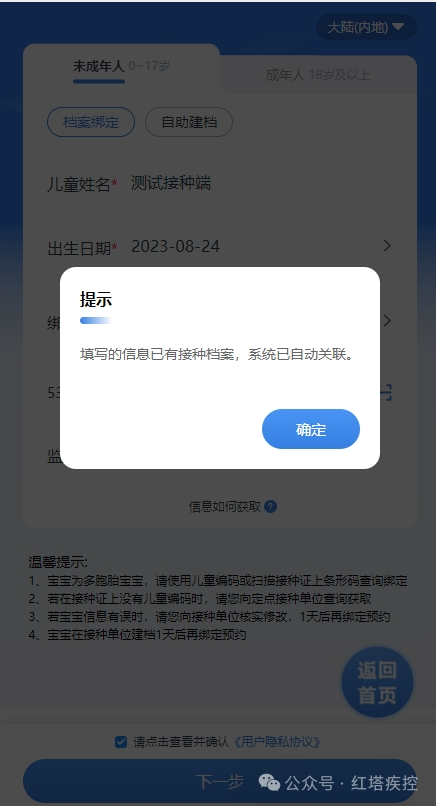Tap the barcode scan icon
Image resolution: width=436 pixels, height=806 pixels.
[x=386, y=393]
